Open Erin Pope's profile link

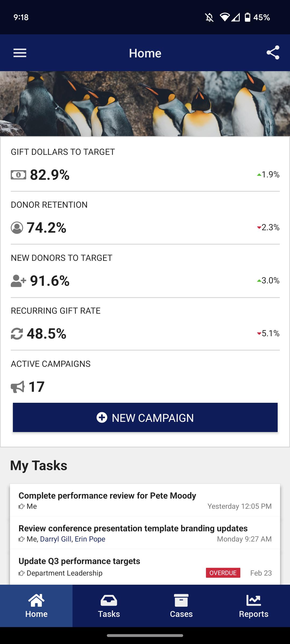pos(90,539)
